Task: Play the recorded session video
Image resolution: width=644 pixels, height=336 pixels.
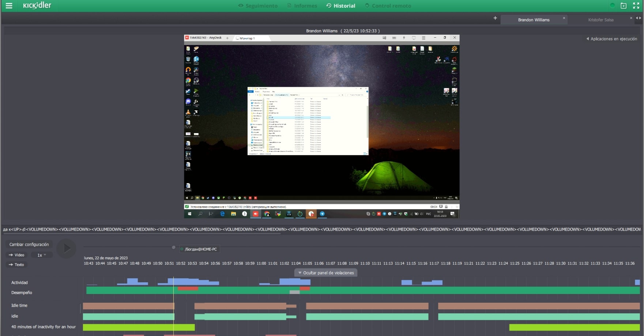Action: click(x=67, y=249)
